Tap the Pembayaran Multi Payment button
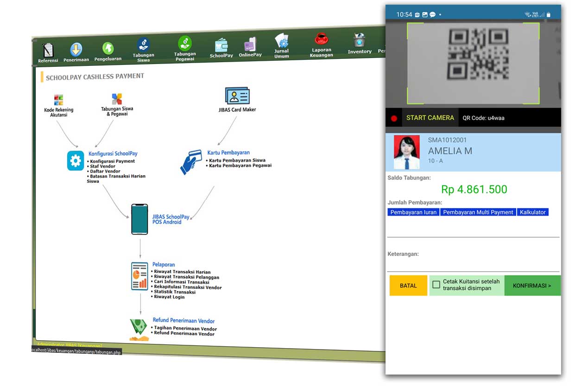Viewport: 588px width, 388px height. [x=478, y=212]
